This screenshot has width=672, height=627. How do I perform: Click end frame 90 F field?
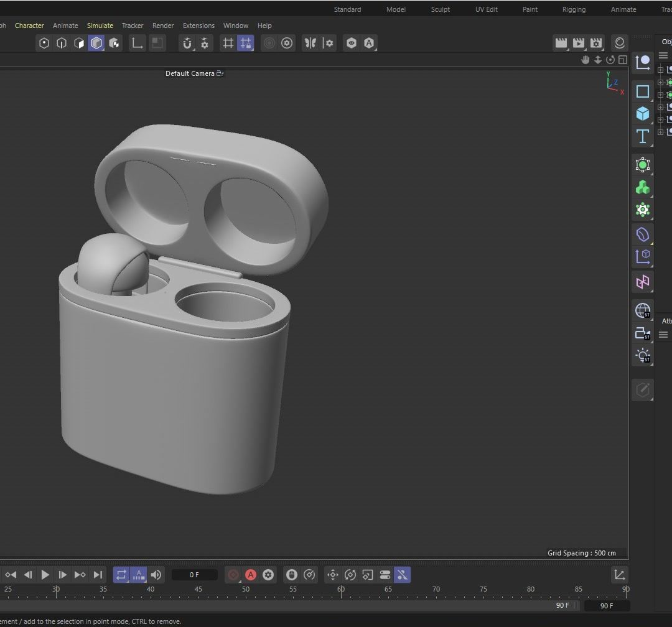[x=607, y=606]
